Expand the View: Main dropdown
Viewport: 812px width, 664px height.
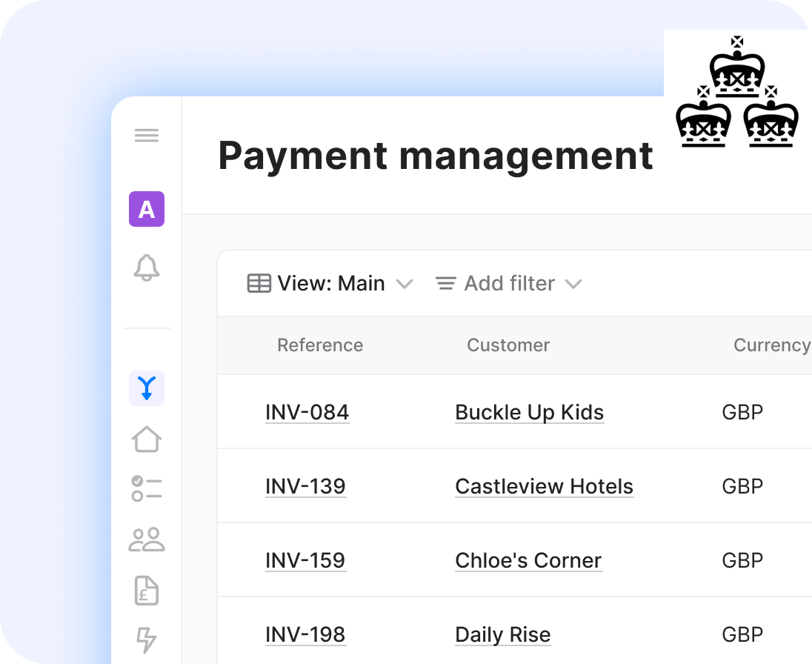click(330, 284)
